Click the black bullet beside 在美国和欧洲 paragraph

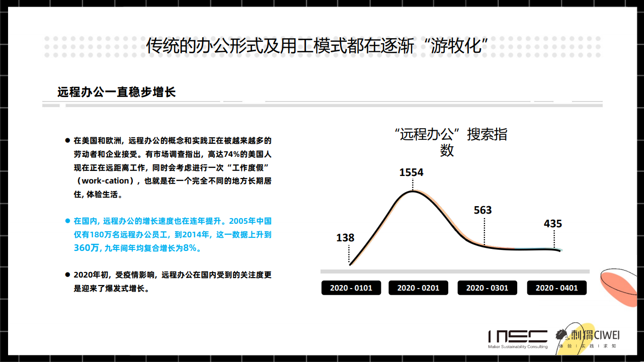pos(67,140)
